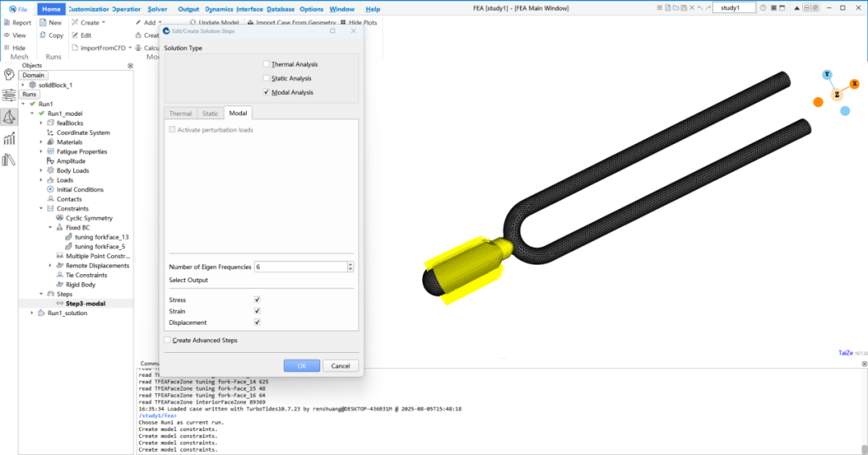Expand the Fatigue Properties tree node
The image size is (868, 455).
pos(41,152)
